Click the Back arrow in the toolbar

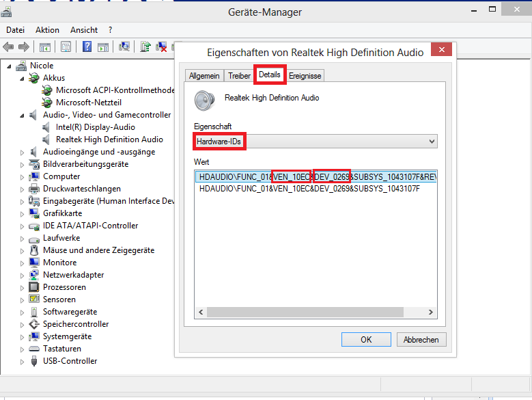click(8, 46)
